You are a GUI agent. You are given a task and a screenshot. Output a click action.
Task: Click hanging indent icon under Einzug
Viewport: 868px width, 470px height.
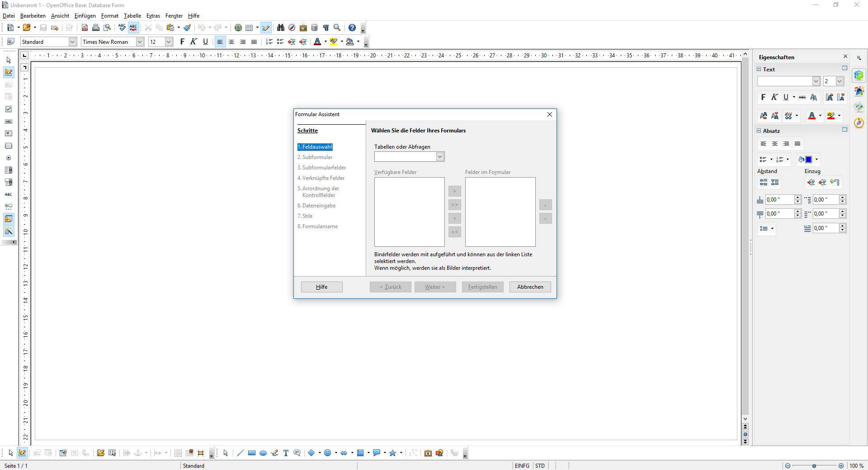pos(835,182)
